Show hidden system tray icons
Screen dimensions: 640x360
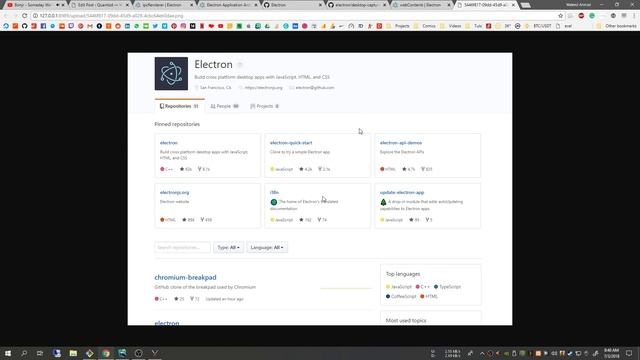pyautogui.click(x=482, y=353)
